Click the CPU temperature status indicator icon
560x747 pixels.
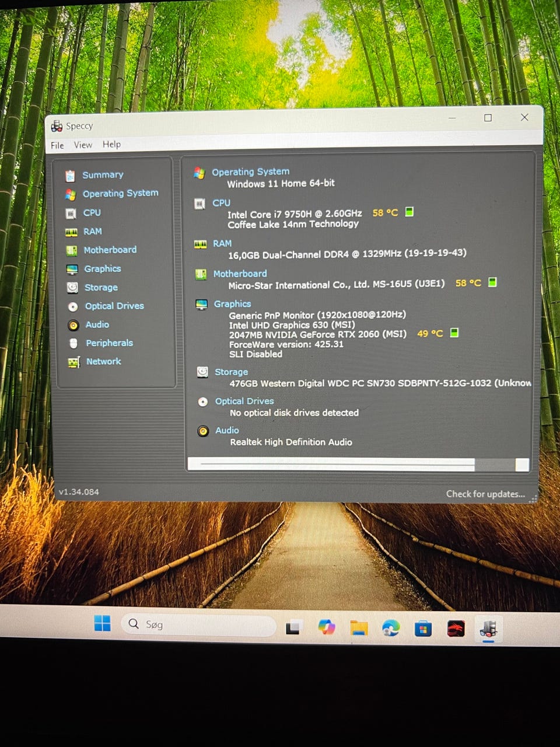[409, 212]
